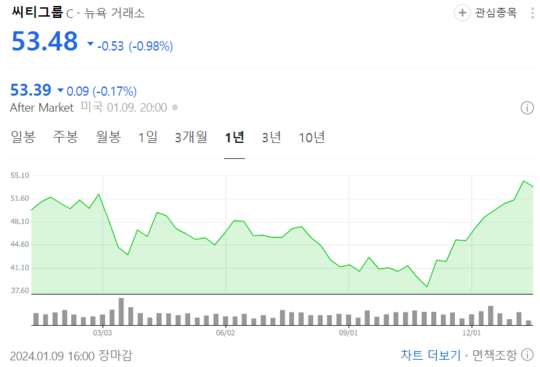Click the After Market info icon
The height and width of the screenshot is (367, 540).
coord(527,108)
